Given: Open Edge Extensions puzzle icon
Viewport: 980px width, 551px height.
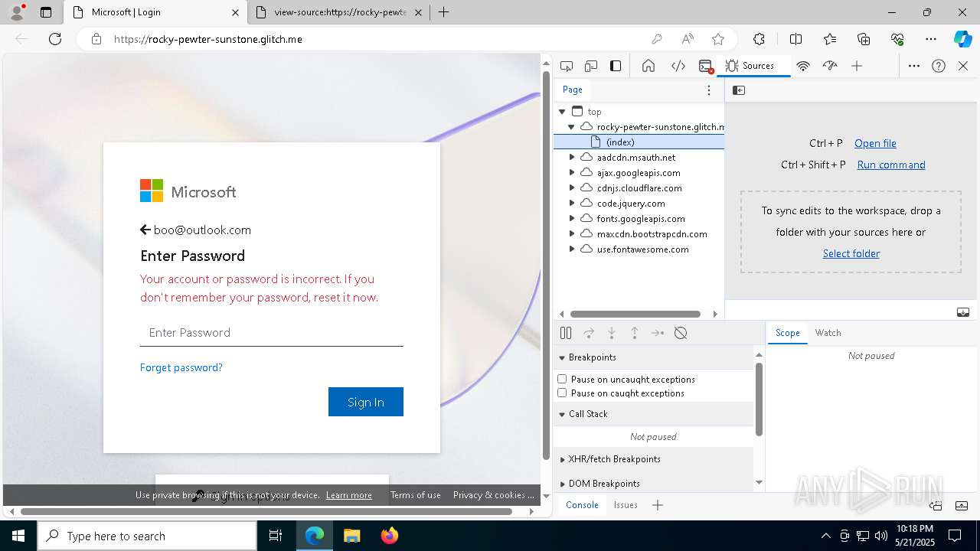Looking at the screenshot, I should (x=759, y=39).
